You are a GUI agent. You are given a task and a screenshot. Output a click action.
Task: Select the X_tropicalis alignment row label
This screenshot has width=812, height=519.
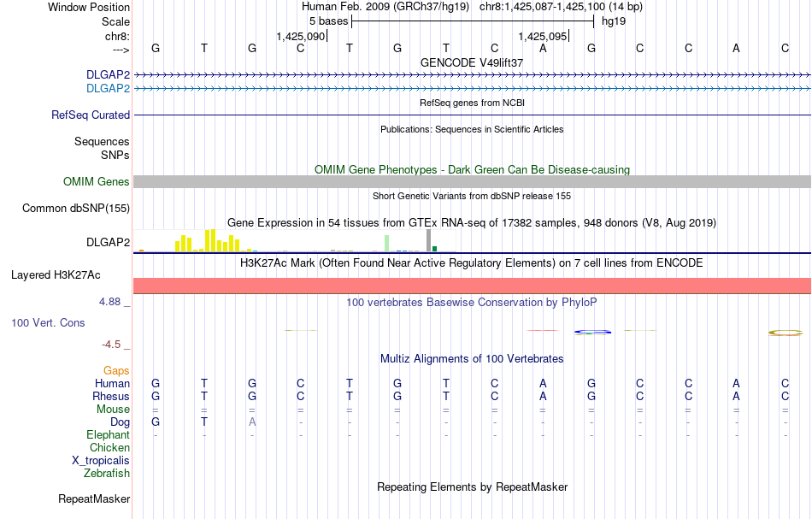[x=101, y=461]
